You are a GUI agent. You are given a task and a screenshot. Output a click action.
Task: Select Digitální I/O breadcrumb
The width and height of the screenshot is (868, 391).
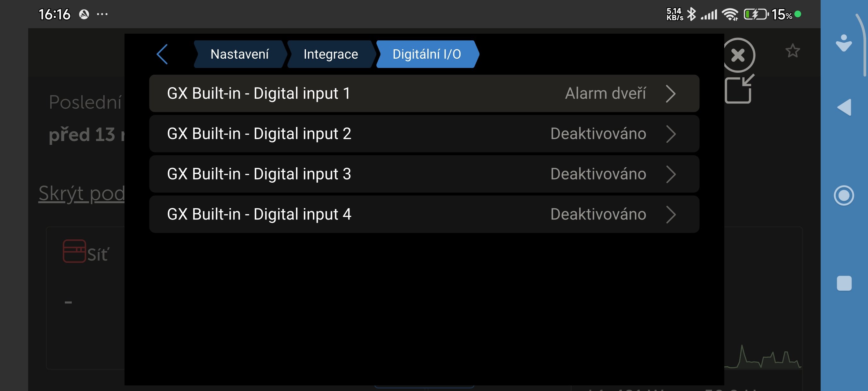[x=426, y=54]
